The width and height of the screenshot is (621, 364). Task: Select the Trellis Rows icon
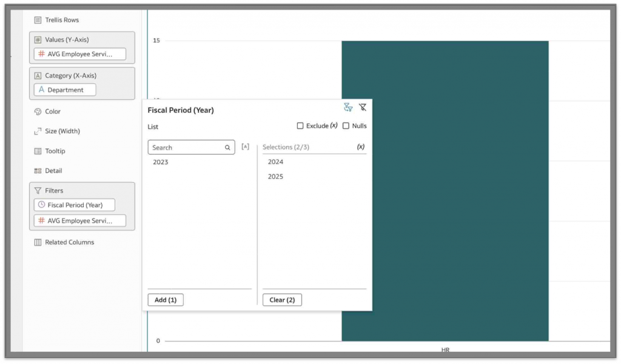(x=38, y=19)
